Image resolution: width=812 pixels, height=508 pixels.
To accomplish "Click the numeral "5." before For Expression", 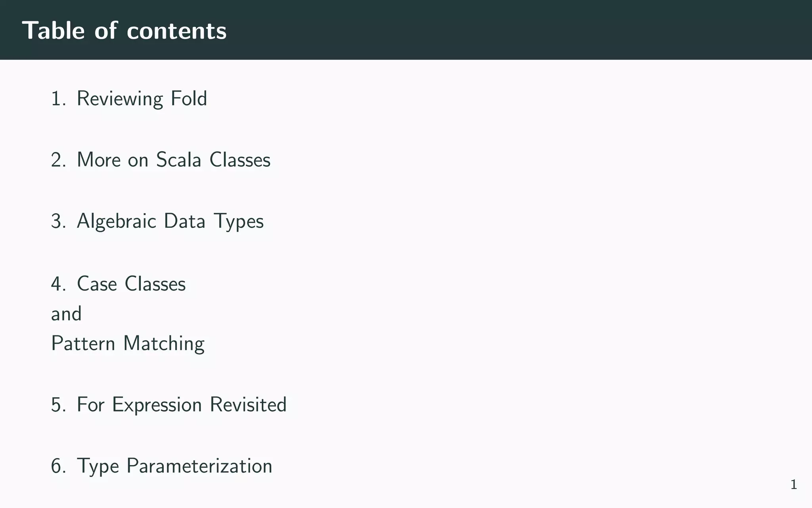I will [x=59, y=405].
